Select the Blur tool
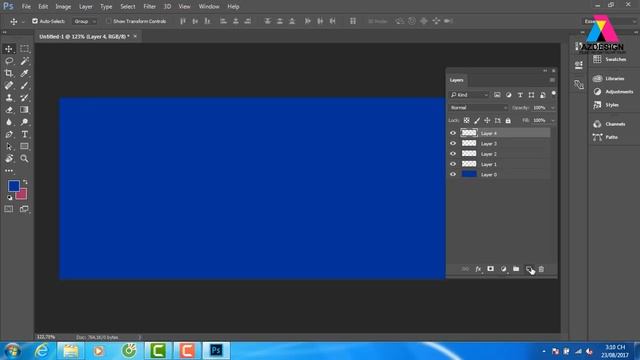The image size is (640, 360). click(x=9, y=122)
